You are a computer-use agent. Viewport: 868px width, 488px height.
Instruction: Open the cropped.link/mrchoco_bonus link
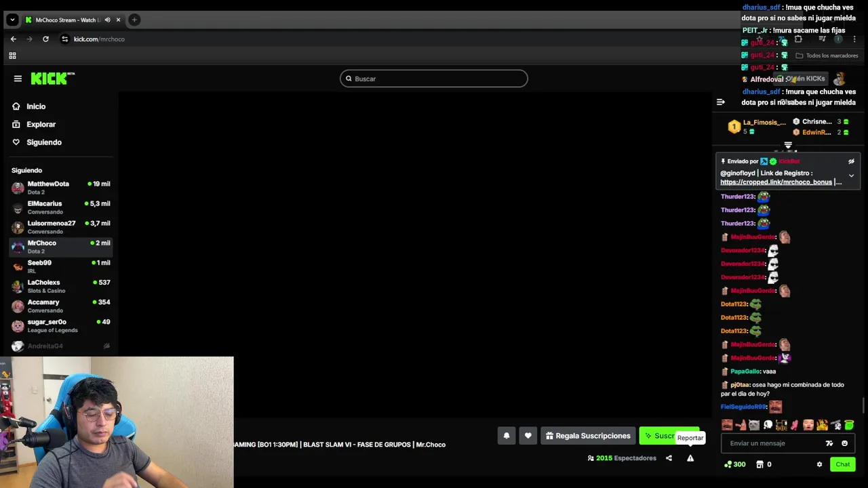tap(776, 182)
